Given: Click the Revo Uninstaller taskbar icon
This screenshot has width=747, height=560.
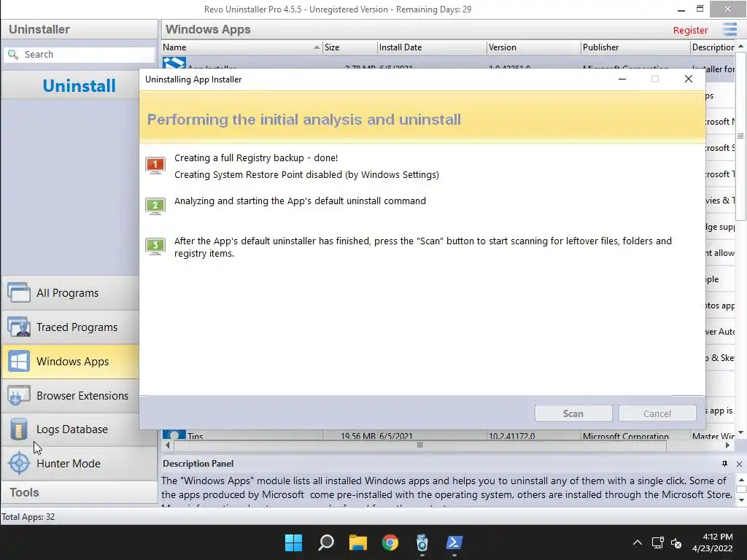Looking at the screenshot, I should (422, 542).
